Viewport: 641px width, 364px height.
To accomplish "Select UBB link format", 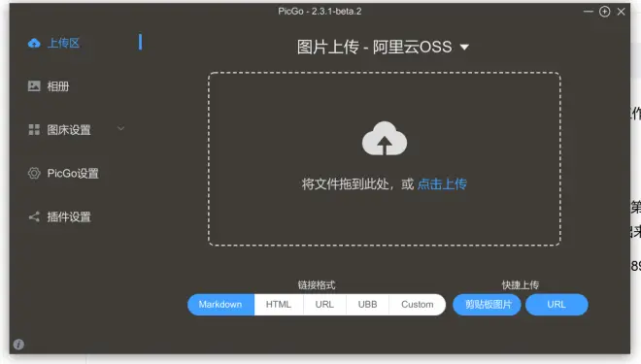I will pos(367,305).
